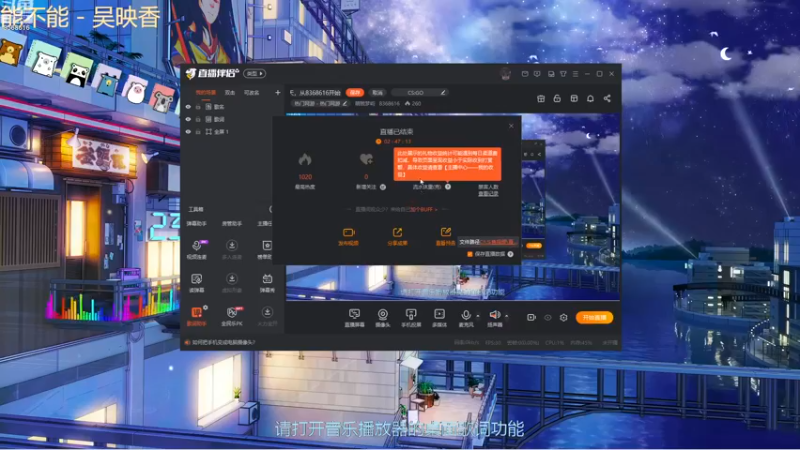This screenshot has height=450, width=800.
Task: Switch to the third scene tab
Action: pos(252,93)
